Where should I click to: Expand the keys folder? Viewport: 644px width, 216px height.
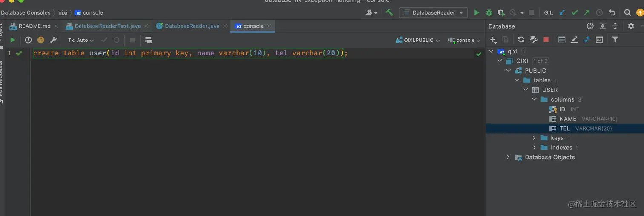[x=535, y=138]
